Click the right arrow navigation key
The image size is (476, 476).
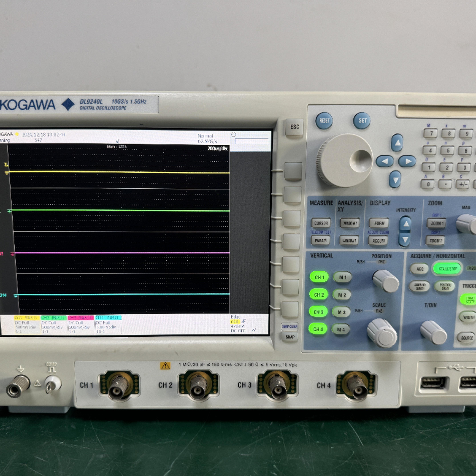[407, 161]
